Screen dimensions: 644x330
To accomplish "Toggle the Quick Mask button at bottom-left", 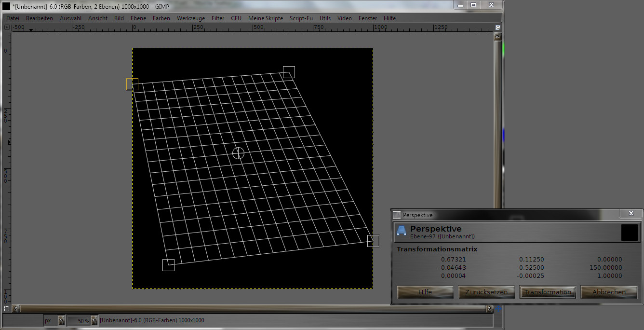I will tap(7, 309).
